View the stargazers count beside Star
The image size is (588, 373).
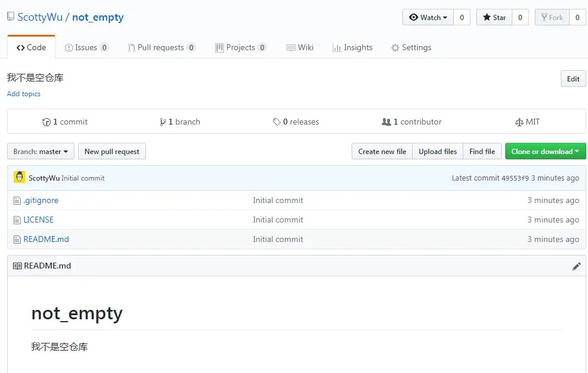pos(520,17)
